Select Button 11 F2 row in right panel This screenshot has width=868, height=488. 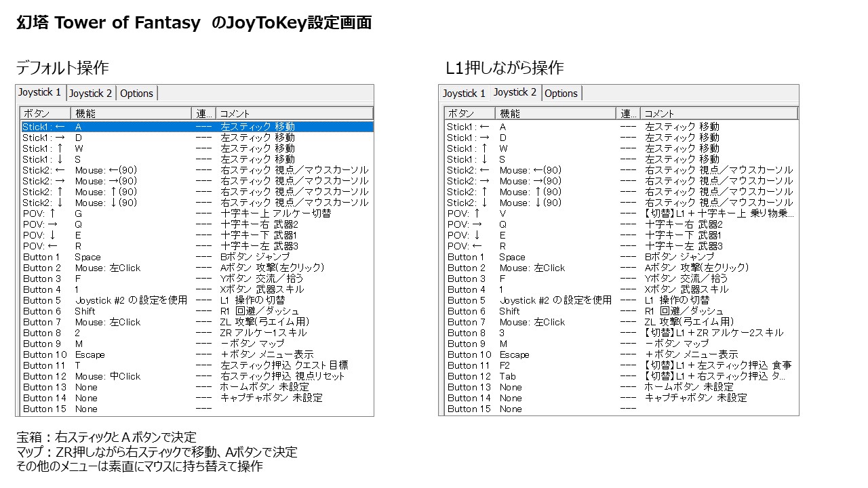pyautogui.click(x=621, y=365)
